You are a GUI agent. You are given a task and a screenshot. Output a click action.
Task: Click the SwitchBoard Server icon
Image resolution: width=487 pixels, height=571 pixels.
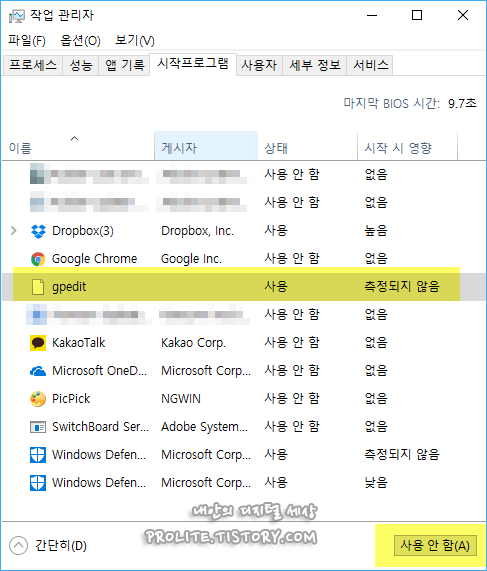tap(38, 427)
